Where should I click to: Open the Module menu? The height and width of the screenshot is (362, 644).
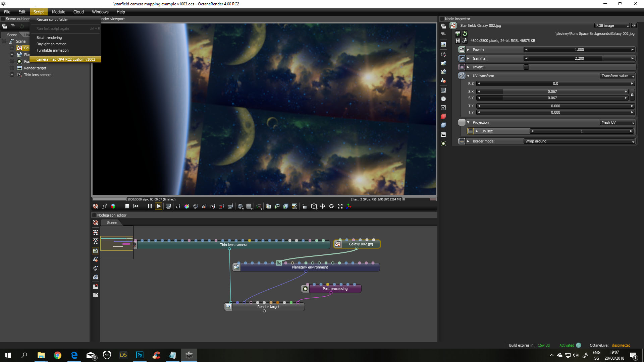pyautogui.click(x=59, y=12)
